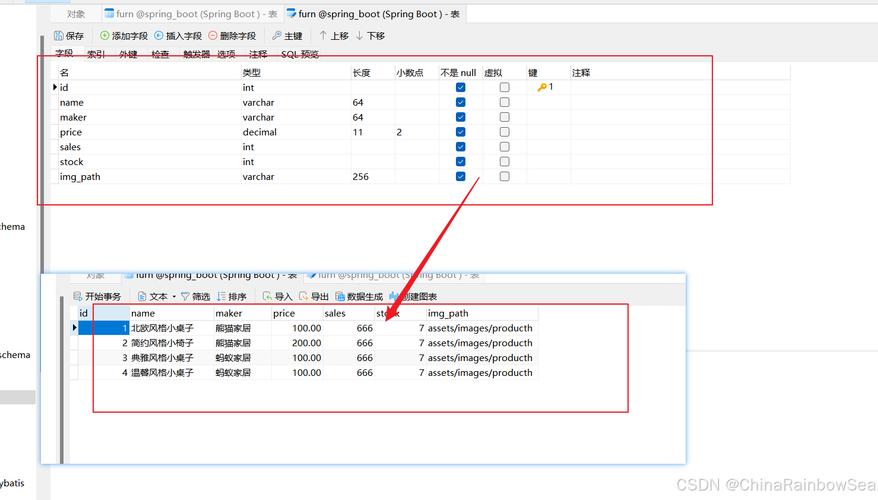The height and width of the screenshot is (500, 878).
Task: Enable virtual checkbox for sales
Action: click(505, 147)
